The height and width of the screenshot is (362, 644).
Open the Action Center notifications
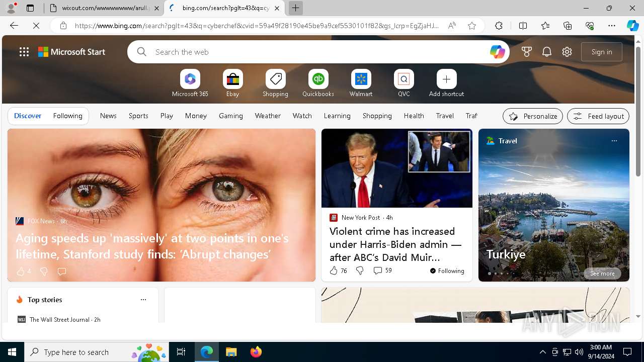coord(627,352)
